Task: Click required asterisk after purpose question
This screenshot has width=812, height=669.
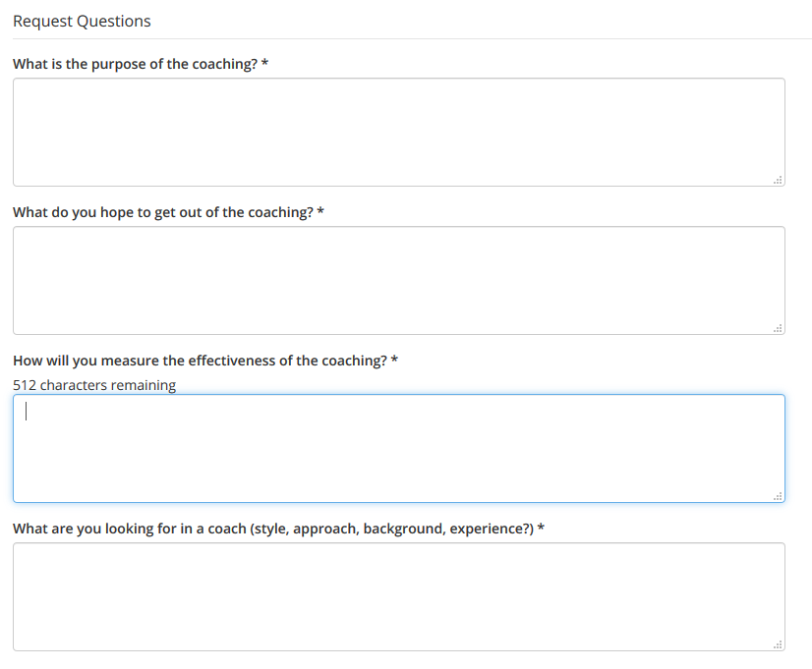Action: click(x=265, y=64)
